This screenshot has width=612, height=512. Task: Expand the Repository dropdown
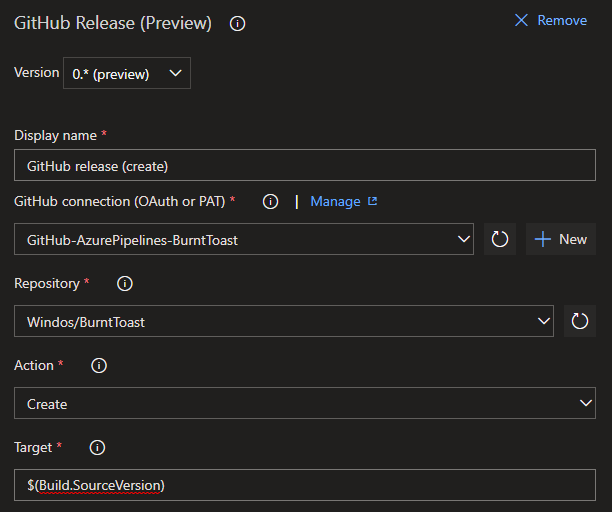pyautogui.click(x=284, y=321)
